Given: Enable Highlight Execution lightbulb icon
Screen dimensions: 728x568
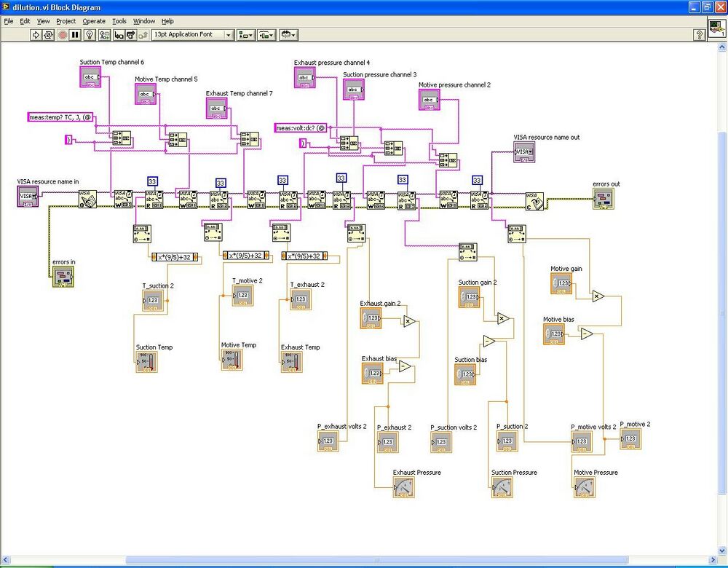Looking at the screenshot, I should point(90,34).
